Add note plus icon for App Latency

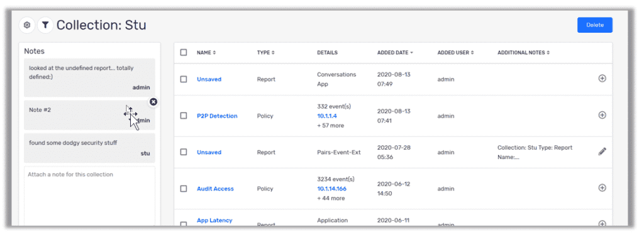click(x=602, y=224)
